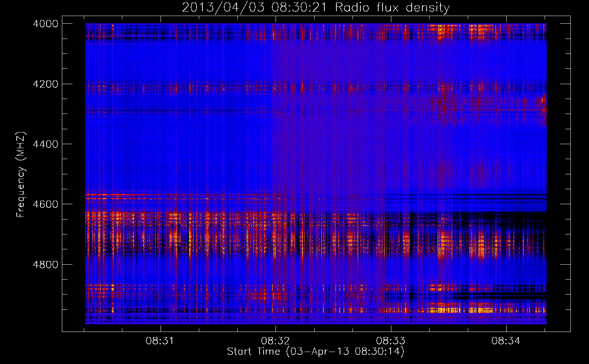This screenshot has height=364, width=589.
Task: Click the 4200 frequency axis label
Action: click(x=46, y=84)
